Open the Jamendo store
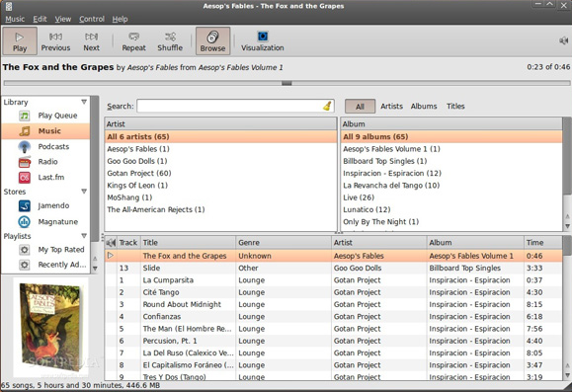572x392 pixels. [x=45, y=205]
